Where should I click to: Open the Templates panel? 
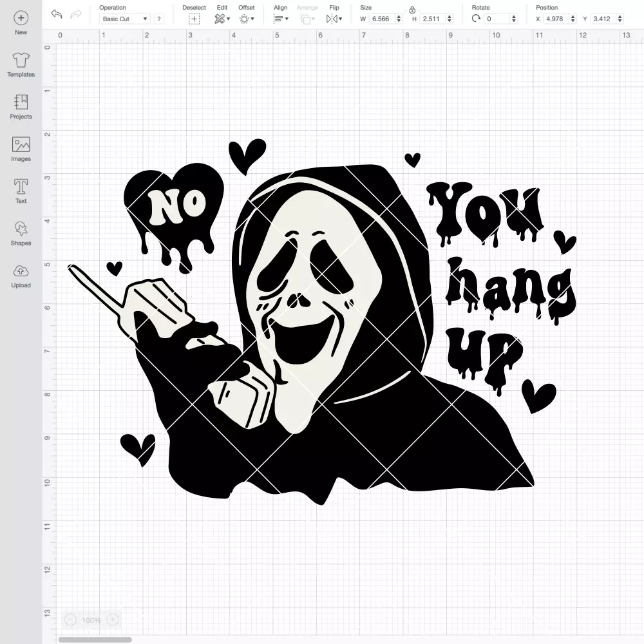point(21,65)
